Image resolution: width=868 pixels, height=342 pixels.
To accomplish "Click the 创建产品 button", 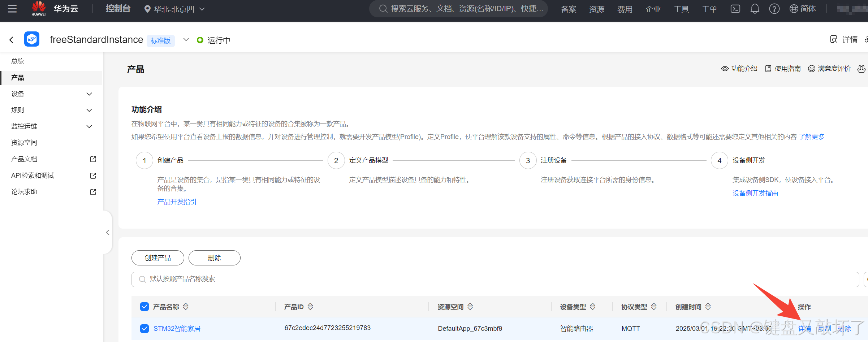I will point(157,257).
